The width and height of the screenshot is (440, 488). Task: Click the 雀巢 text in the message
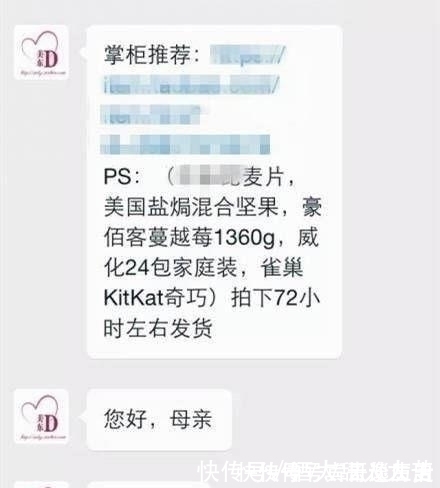click(282, 268)
